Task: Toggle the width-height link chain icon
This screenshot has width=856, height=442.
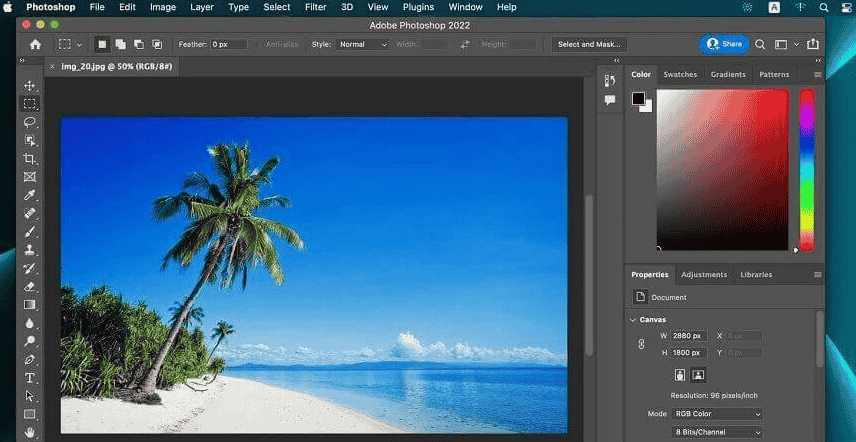Action: pyautogui.click(x=641, y=344)
